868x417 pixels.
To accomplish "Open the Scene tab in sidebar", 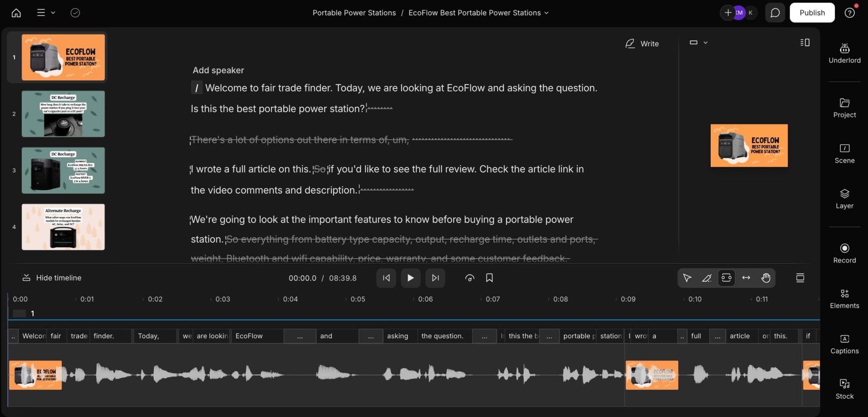I will pos(844,153).
